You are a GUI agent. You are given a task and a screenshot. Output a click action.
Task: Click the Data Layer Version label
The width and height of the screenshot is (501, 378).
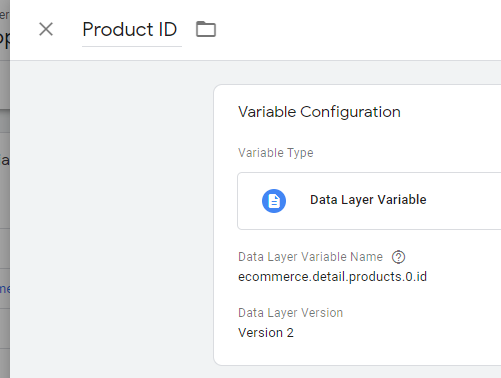(x=290, y=313)
